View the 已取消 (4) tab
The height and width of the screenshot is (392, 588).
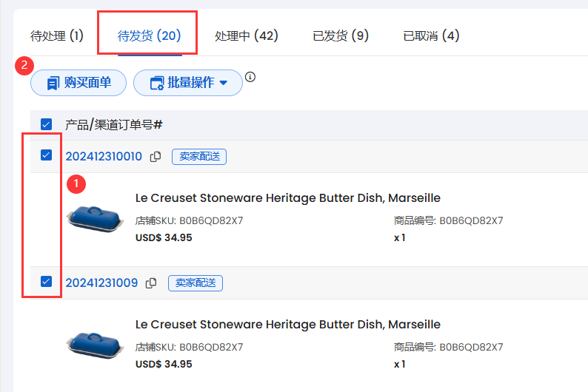[x=431, y=36]
